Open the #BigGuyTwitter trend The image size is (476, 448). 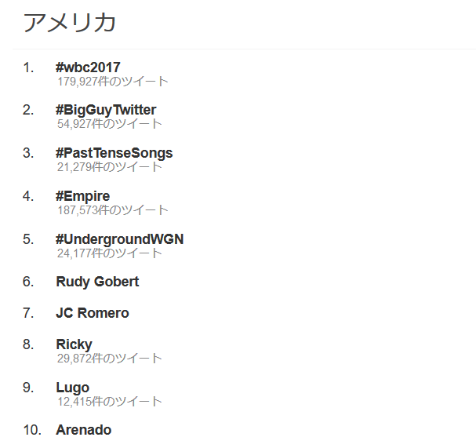tap(106, 110)
